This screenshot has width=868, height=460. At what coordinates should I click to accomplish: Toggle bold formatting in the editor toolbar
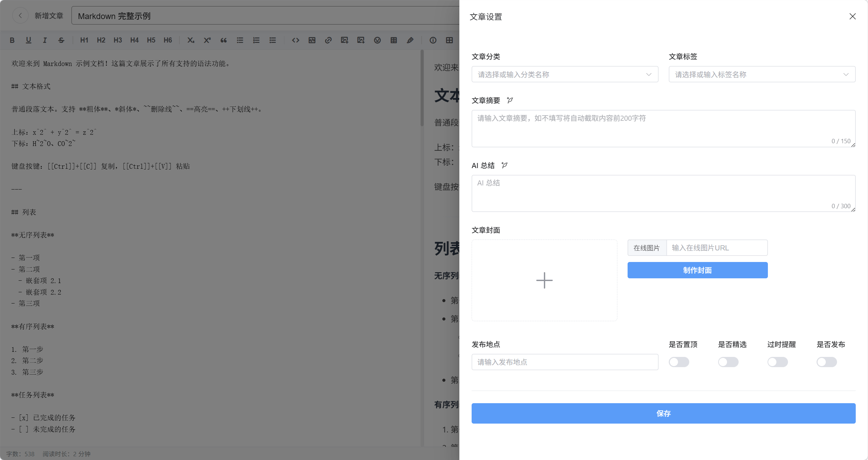click(12, 40)
